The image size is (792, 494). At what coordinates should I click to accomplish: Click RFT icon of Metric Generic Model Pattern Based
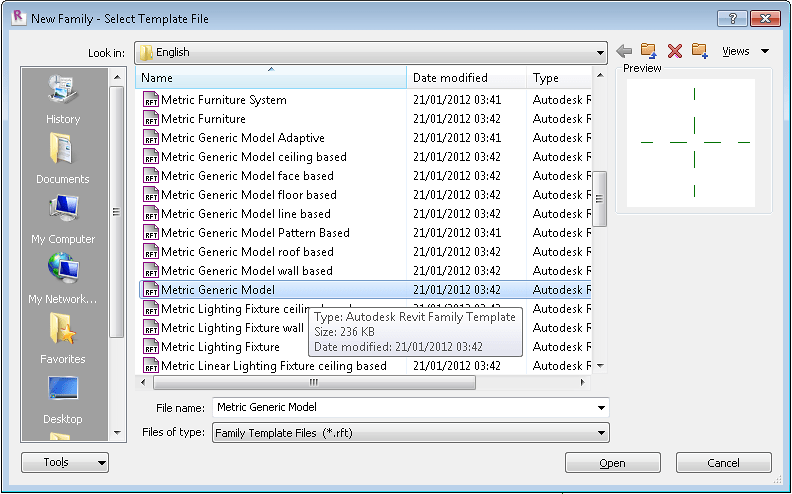pos(151,232)
